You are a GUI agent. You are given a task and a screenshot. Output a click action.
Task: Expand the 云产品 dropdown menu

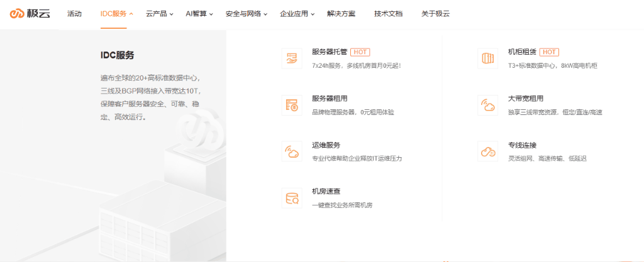click(x=160, y=14)
